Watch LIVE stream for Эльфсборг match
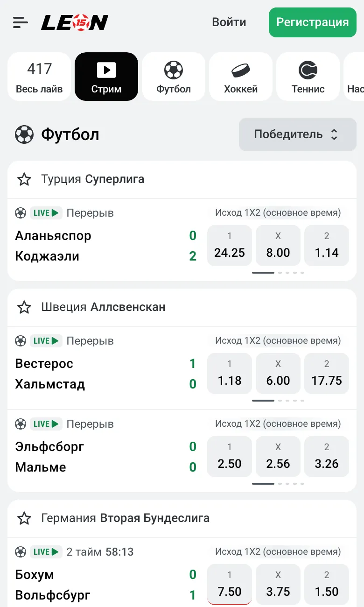The height and width of the screenshot is (607, 364). pyautogui.click(x=46, y=424)
